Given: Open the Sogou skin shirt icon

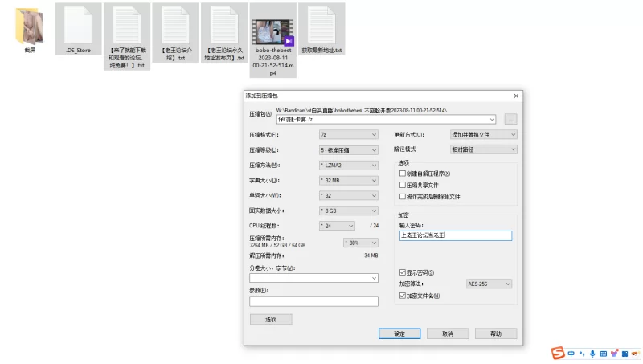Looking at the screenshot, I should [x=614, y=354].
